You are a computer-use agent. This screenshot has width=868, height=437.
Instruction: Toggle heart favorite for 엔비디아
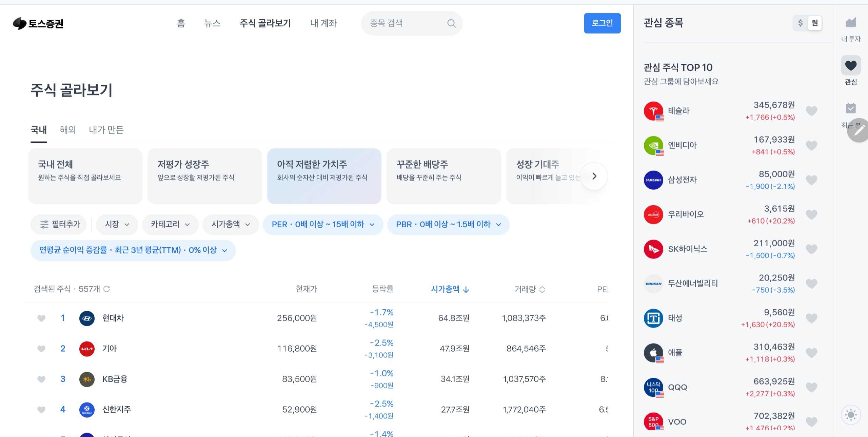(811, 145)
